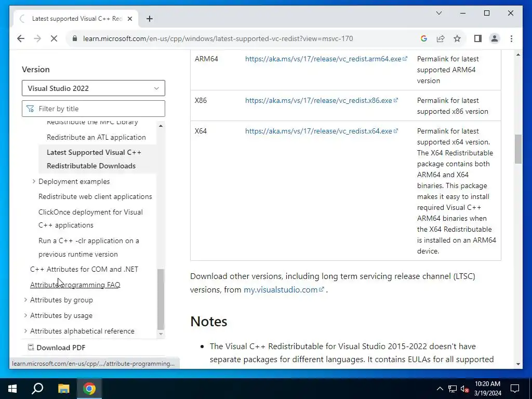Open Run a C++ -clr application entry
The width and height of the screenshot is (532, 399).
88,247
